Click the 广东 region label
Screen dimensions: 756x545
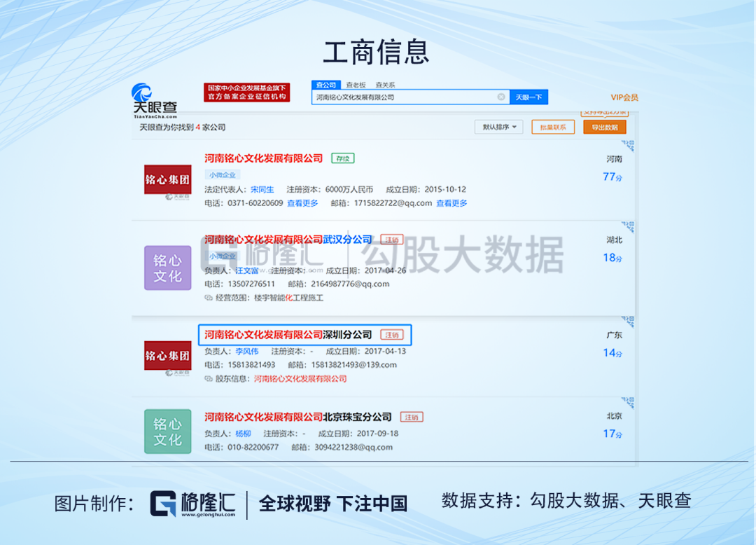point(615,335)
